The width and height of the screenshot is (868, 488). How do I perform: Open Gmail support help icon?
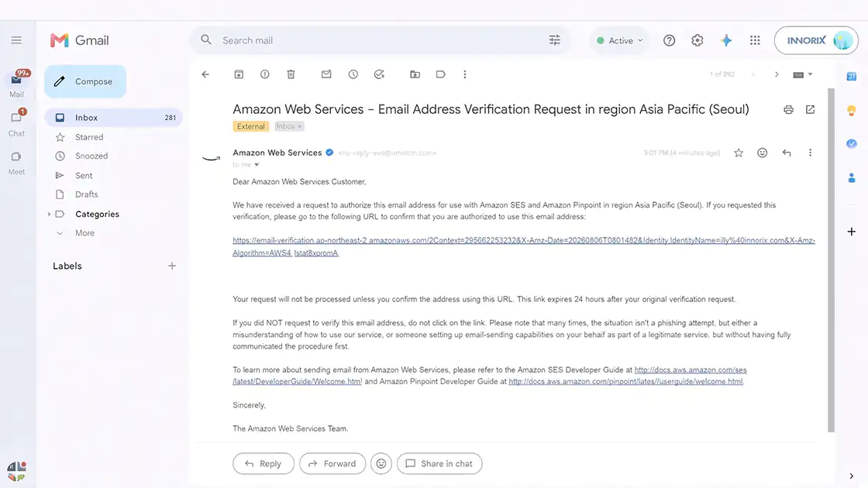click(669, 40)
